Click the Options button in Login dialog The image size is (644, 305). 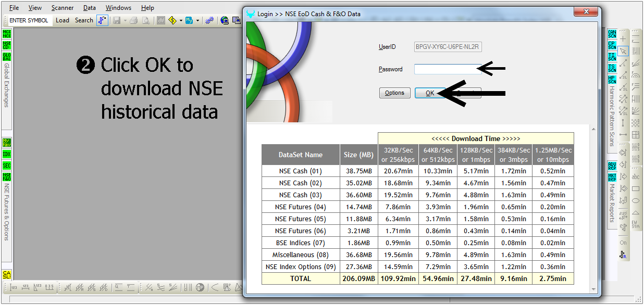point(394,93)
